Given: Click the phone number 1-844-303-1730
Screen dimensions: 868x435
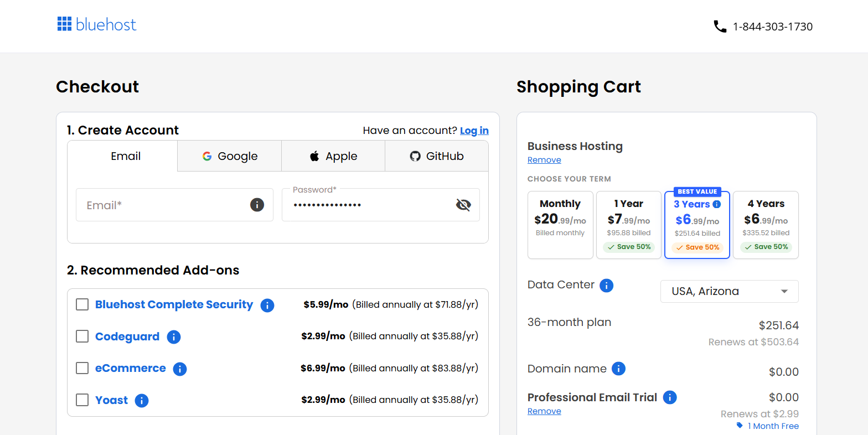Looking at the screenshot, I should pos(773,27).
